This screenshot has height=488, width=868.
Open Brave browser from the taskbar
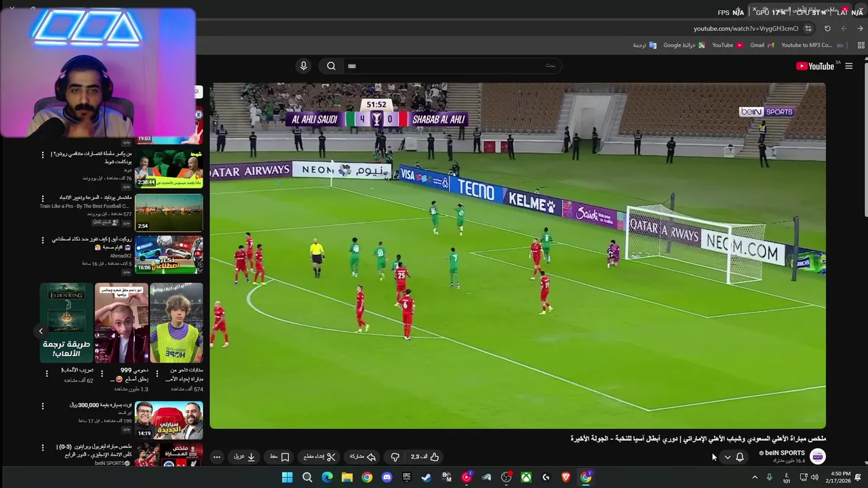coord(566,477)
